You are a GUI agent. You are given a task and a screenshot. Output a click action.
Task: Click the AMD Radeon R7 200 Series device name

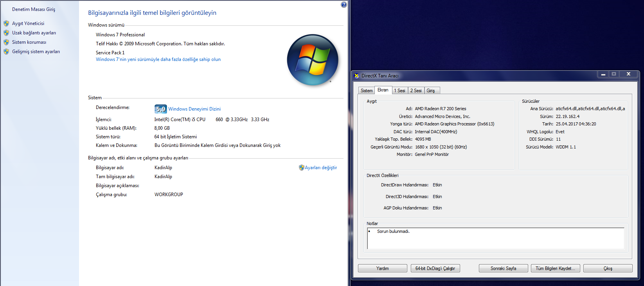pos(441,109)
